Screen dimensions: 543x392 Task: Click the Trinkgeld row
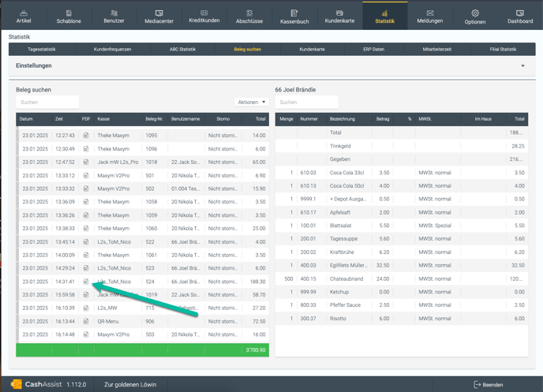[x=402, y=146]
